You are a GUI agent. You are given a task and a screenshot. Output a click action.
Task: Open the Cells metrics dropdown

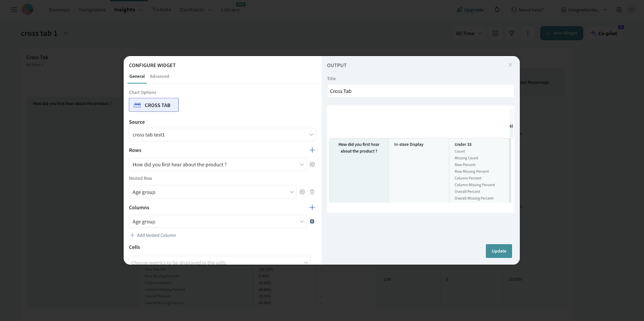click(x=220, y=261)
